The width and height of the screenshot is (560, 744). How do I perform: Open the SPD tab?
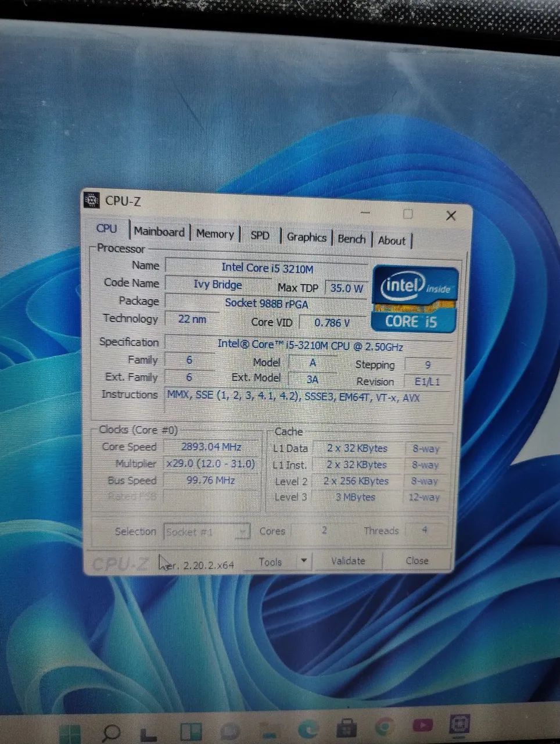tap(260, 235)
